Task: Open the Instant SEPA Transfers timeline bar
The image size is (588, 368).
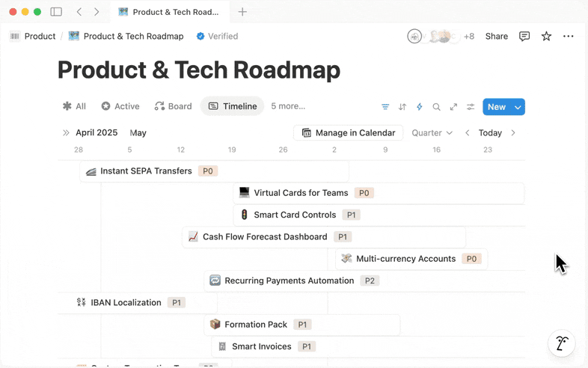Action: pos(214,171)
